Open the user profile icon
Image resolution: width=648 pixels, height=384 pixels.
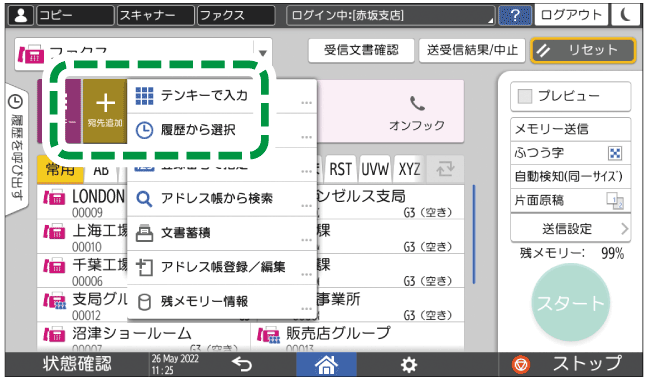click(20, 16)
